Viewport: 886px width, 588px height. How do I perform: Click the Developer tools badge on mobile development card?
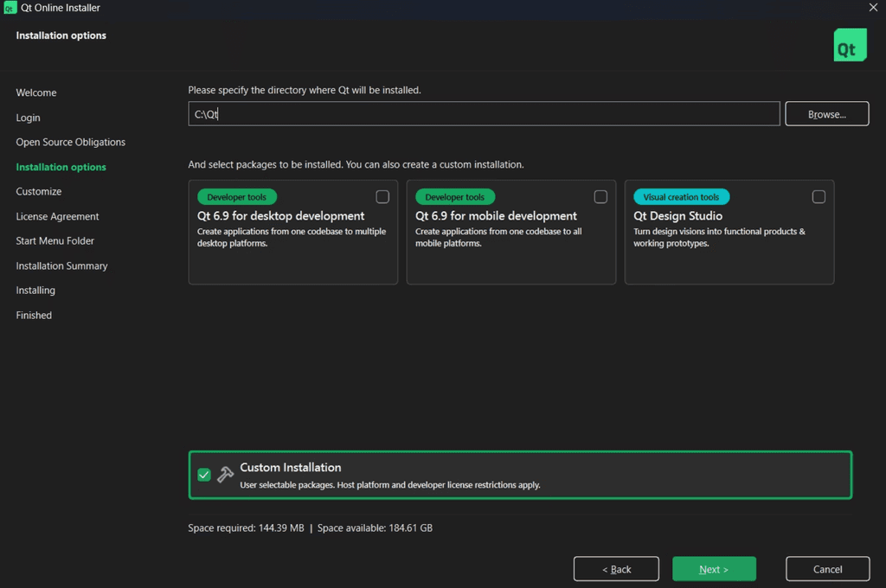click(x=455, y=196)
